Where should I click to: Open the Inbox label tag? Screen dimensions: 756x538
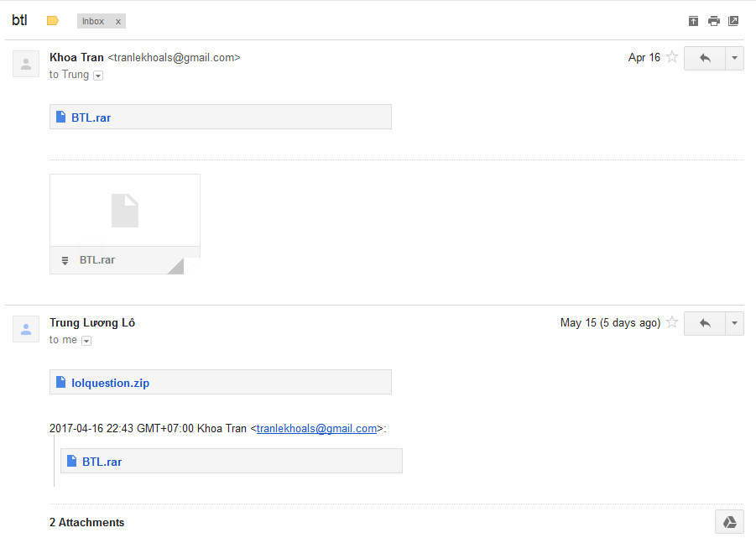[93, 21]
